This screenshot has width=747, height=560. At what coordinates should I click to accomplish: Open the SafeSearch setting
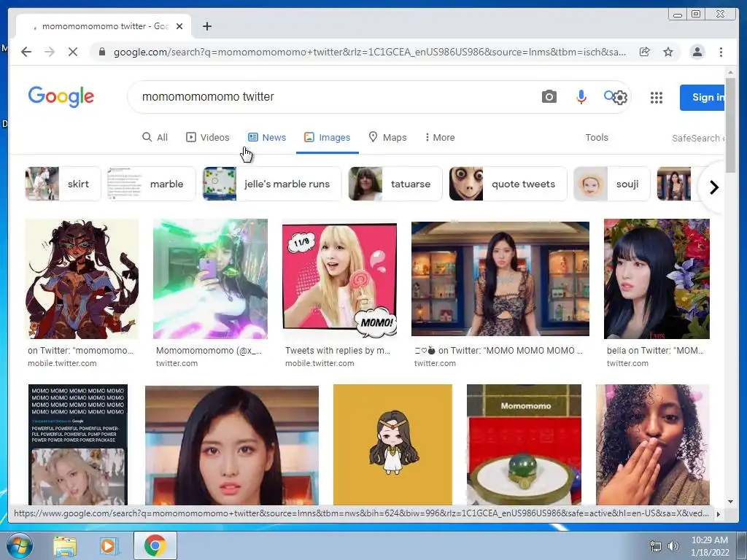tap(698, 138)
